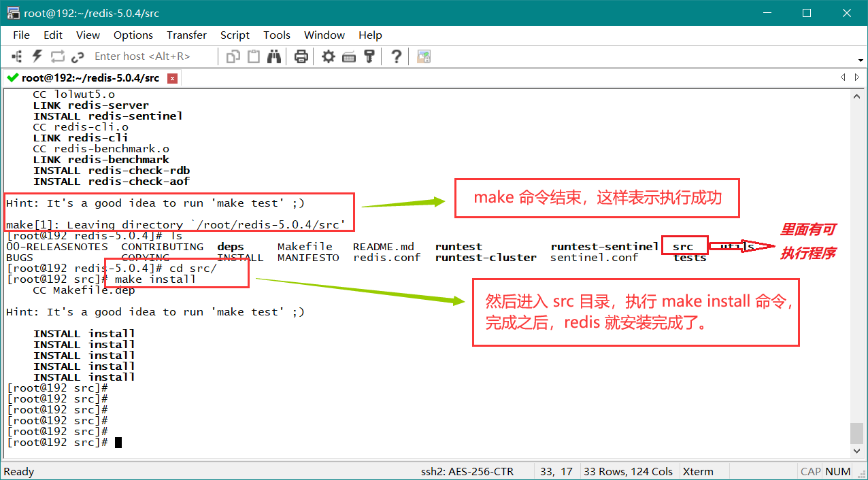Screen dimensions: 868x480
Task: Open Help question mark icon
Action: pos(397,56)
